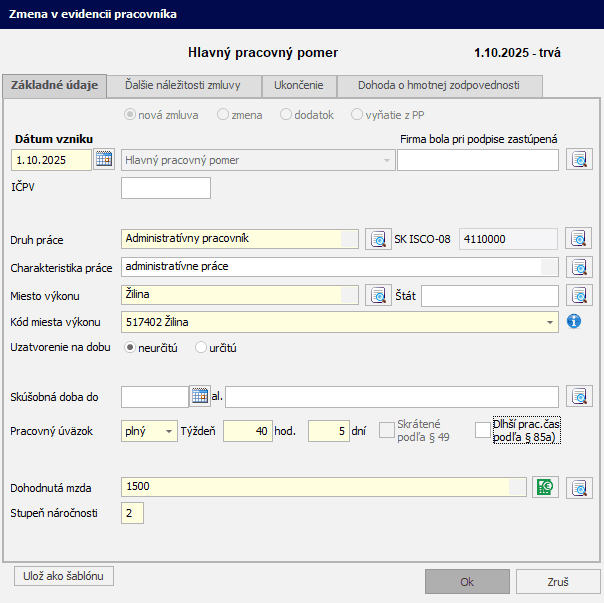Open calendar for Skúšobná doba do
This screenshot has width=604, height=603.
coord(200,397)
